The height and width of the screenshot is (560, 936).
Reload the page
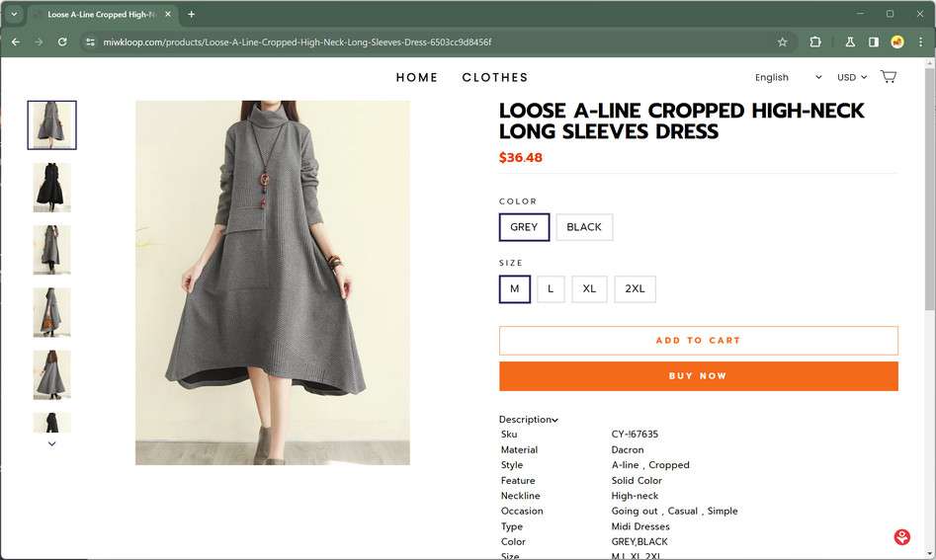(x=62, y=42)
